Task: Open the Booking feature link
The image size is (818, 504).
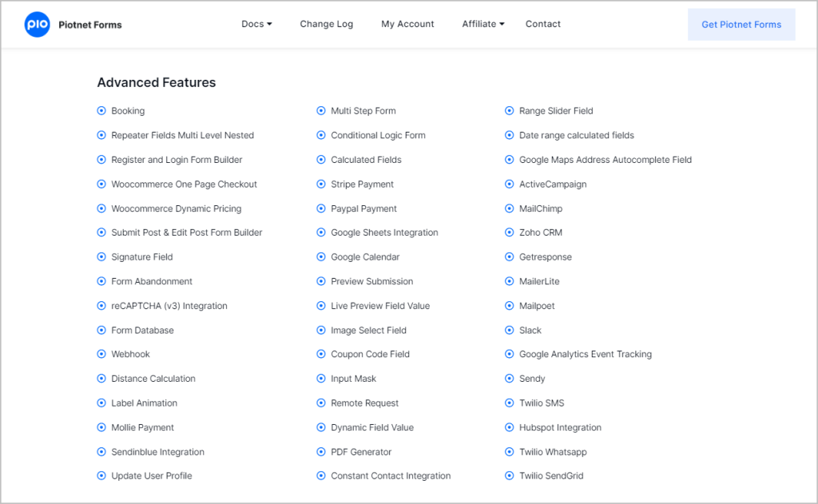Action: click(x=128, y=110)
